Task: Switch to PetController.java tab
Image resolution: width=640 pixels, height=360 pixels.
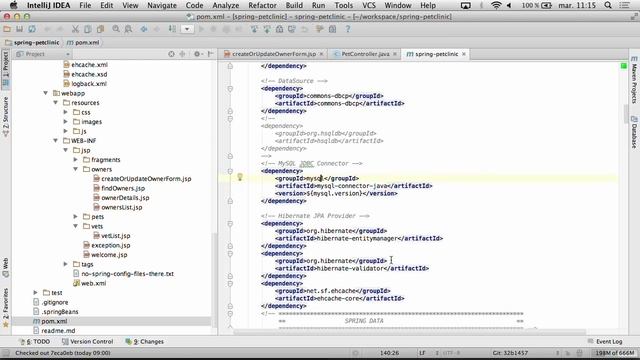Action: [x=365, y=54]
